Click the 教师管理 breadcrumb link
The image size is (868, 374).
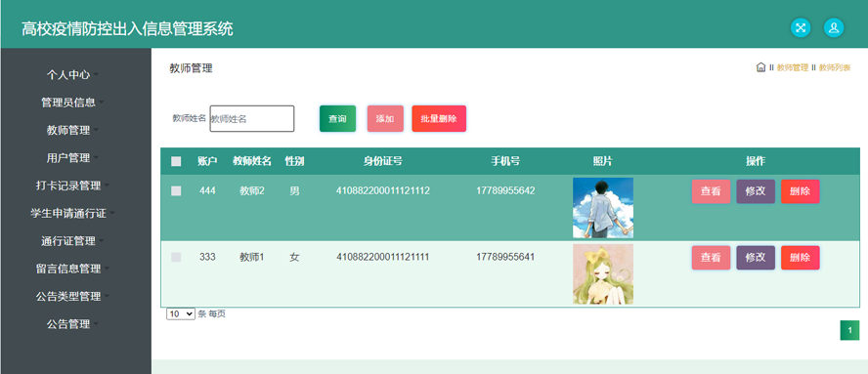click(792, 67)
